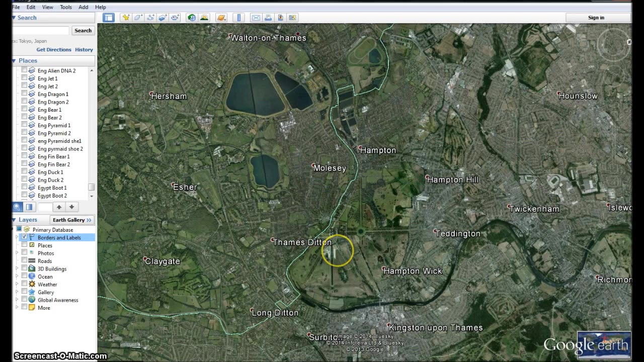Image resolution: width=644 pixels, height=362 pixels.
Task: Open Earth Gallery button
Action: pos(72,220)
